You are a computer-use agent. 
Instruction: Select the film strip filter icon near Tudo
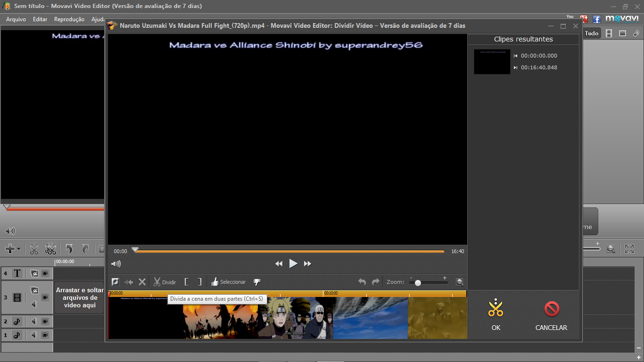[609, 33]
